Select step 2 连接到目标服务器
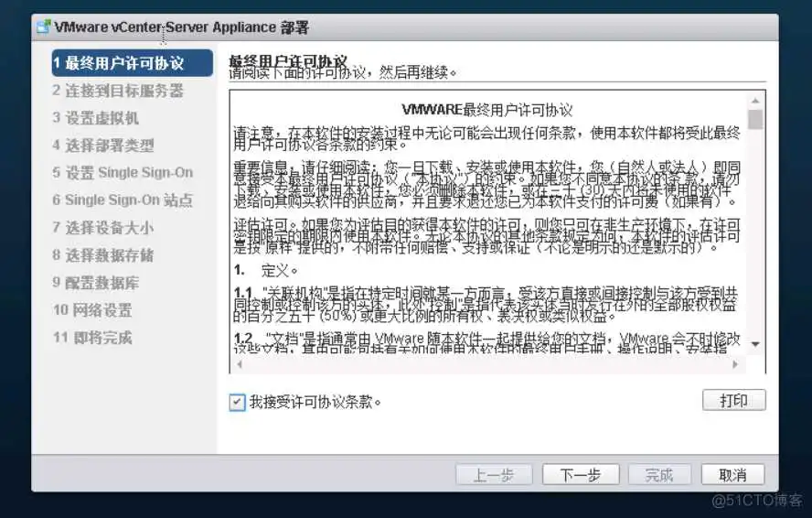812x518 pixels. 118,91
